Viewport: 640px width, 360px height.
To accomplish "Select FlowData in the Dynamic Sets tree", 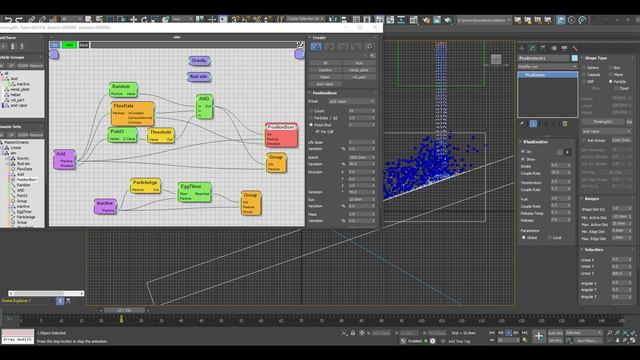I will [x=24, y=169].
